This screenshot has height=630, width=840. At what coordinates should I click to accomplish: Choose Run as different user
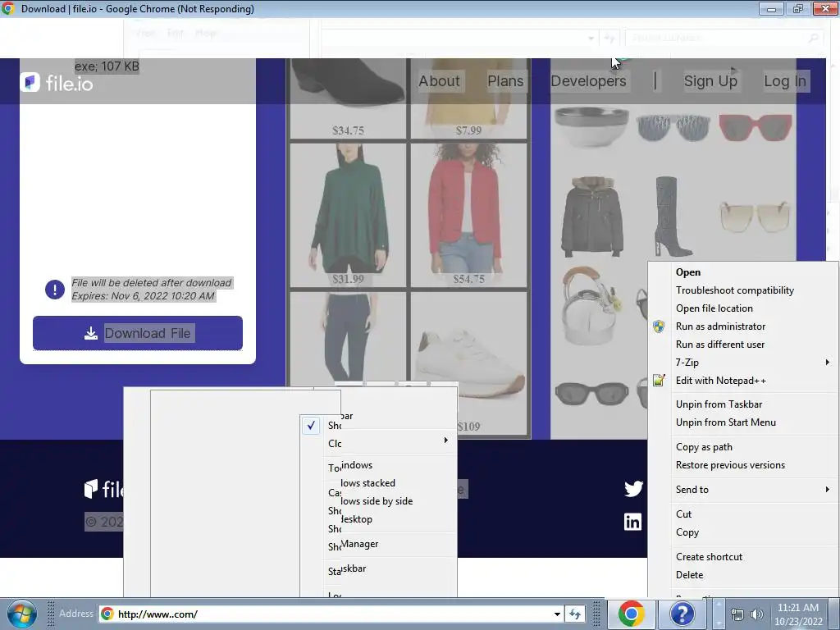[x=720, y=345]
